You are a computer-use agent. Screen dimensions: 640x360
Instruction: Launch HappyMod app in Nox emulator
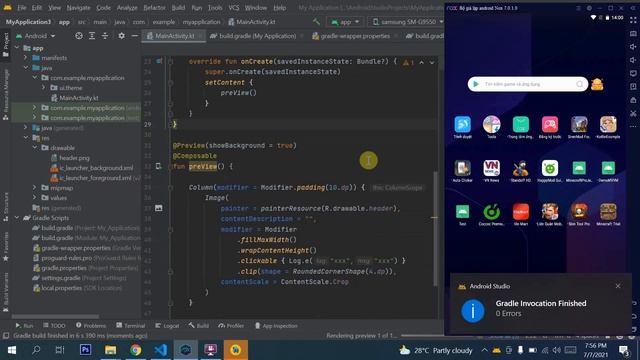click(x=550, y=171)
